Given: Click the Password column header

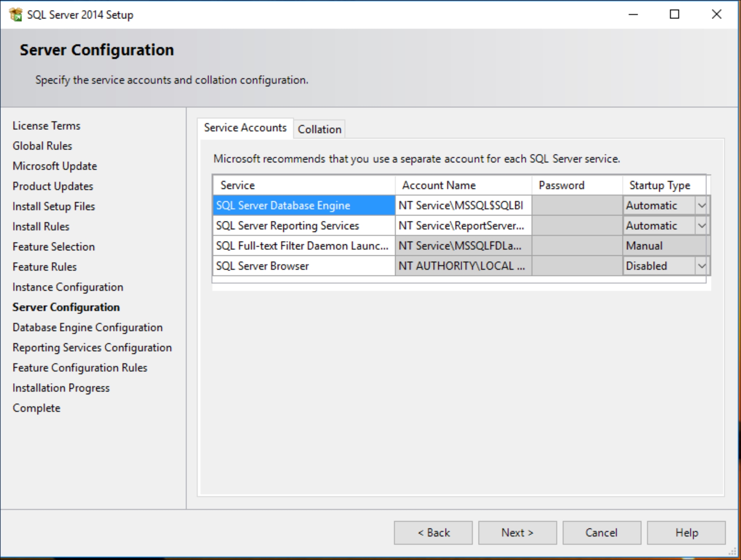Looking at the screenshot, I should click(577, 185).
